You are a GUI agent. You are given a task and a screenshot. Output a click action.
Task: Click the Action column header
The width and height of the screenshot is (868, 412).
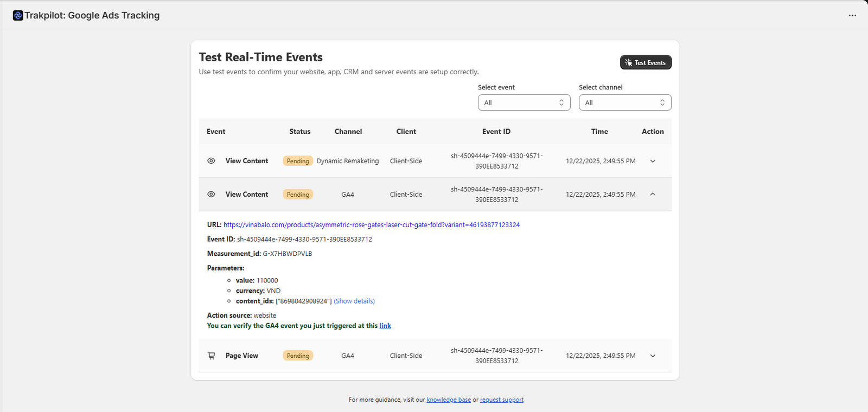(x=653, y=131)
